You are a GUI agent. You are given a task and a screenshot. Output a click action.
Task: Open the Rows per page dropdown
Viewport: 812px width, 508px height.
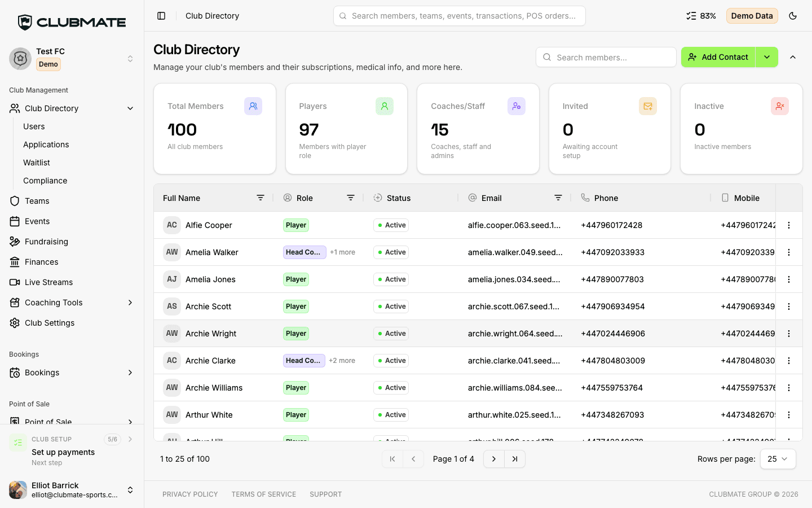point(778,459)
